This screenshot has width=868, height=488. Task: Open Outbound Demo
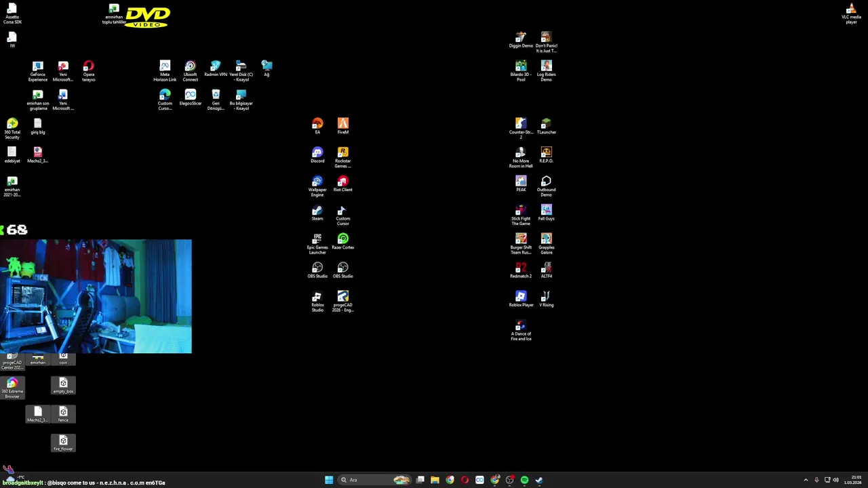547,186
